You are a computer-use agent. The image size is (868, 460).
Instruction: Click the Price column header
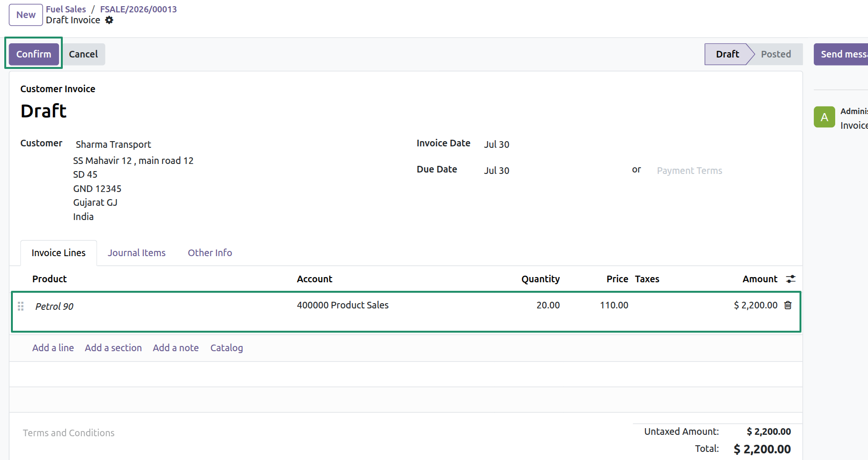pyautogui.click(x=617, y=279)
